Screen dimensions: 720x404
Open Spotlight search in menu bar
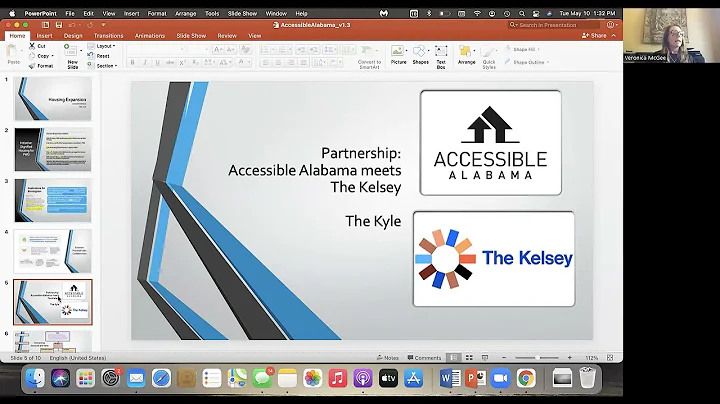[x=522, y=13]
